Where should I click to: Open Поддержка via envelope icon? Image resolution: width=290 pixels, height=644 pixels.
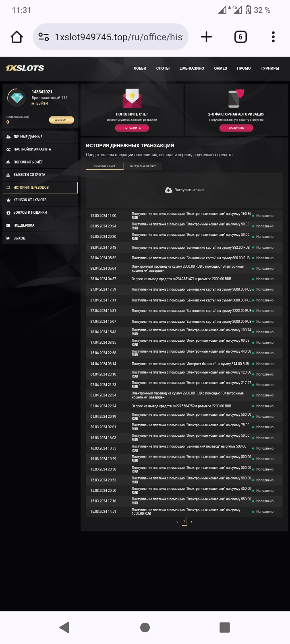point(9,225)
